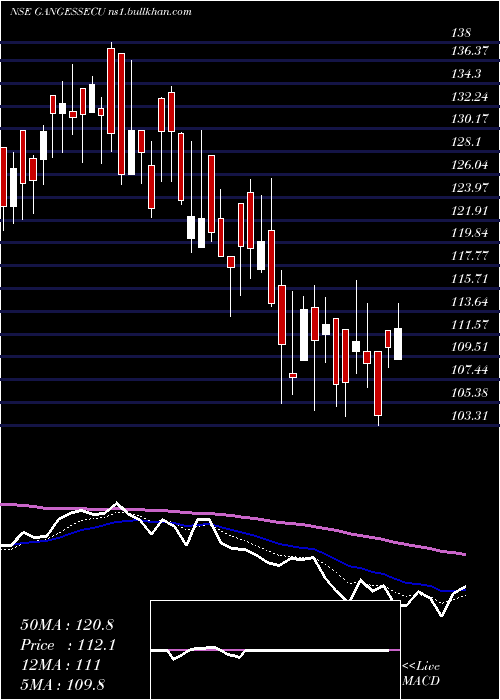Click the 109.51 price level label

tap(468, 347)
